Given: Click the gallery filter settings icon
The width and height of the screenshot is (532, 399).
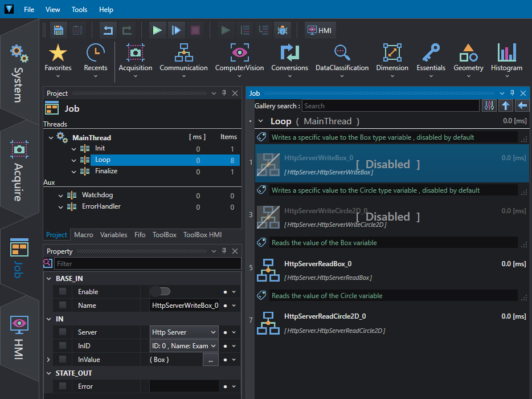Looking at the screenshot, I should pos(489,105).
